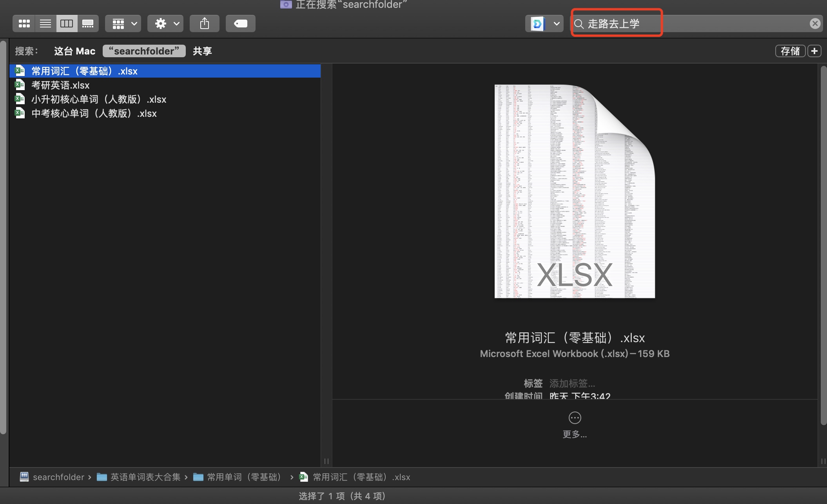The height and width of the screenshot is (504, 827).
Task: Click Excel icon beside 中考核心单词 file
Action: click(x=20, y=113)
